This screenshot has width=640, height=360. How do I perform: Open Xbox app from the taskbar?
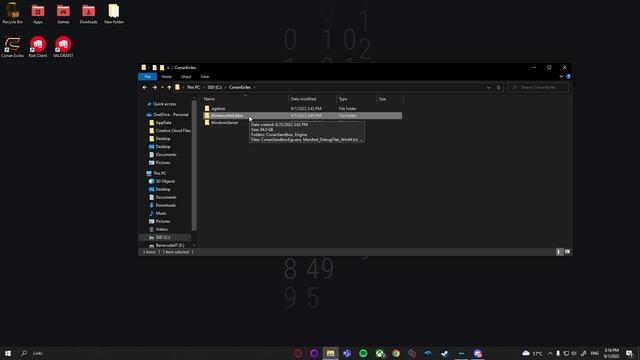pyautogui.click(x=380, y=353)
